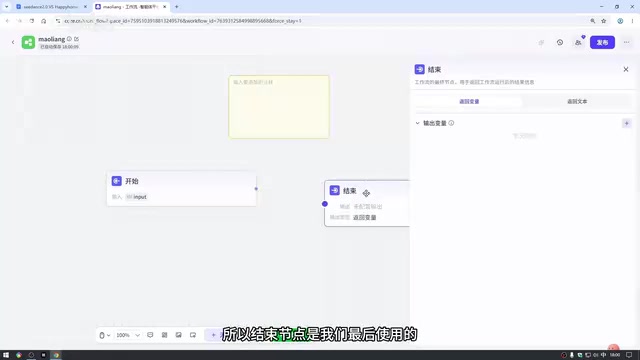Select the 开始 start node title
This screenshot has height=360, width=640.
pyautogui.click(x=132, y=181)
